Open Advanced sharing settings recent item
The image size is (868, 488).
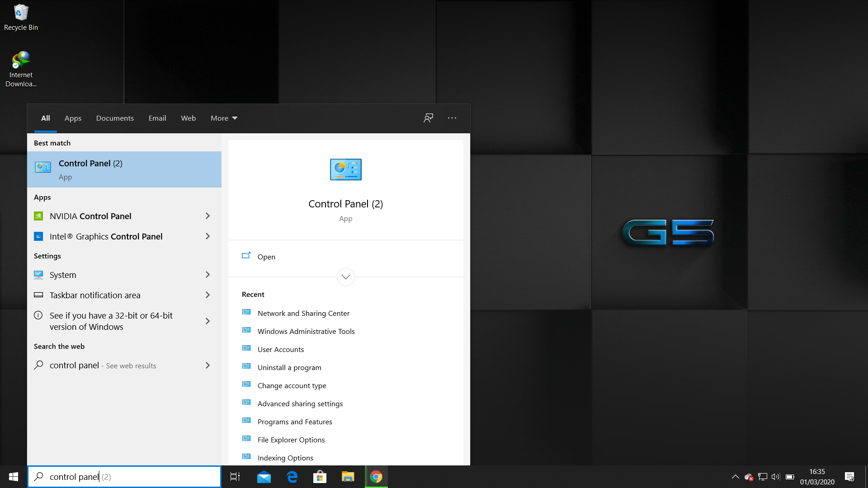(300, 404)
